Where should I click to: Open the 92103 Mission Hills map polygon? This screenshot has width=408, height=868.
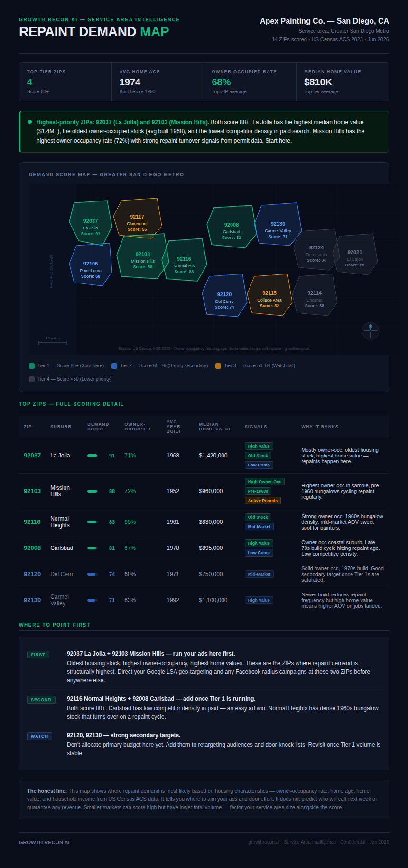coord(142,256)
